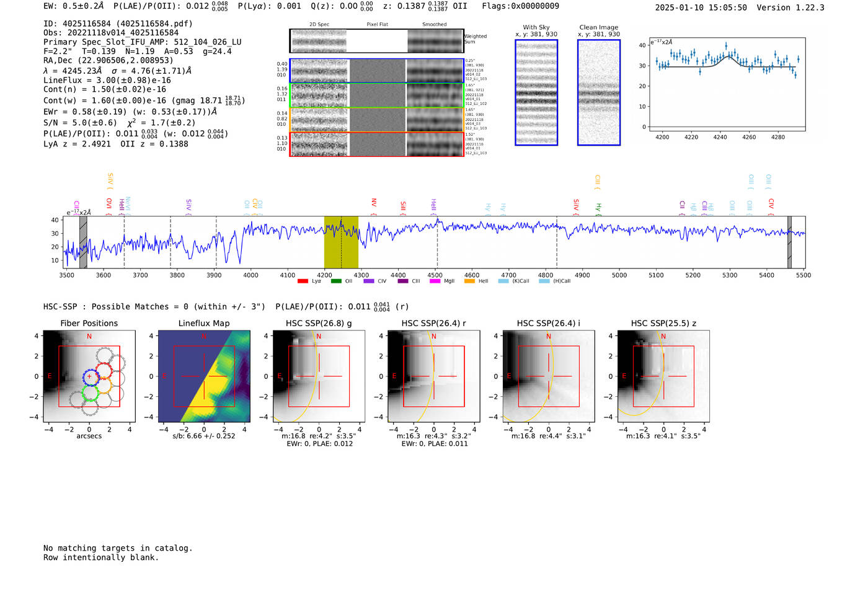Click the λ = 4245.23Å wavelength text
The image size is (868, 591).
pos(73,71)
